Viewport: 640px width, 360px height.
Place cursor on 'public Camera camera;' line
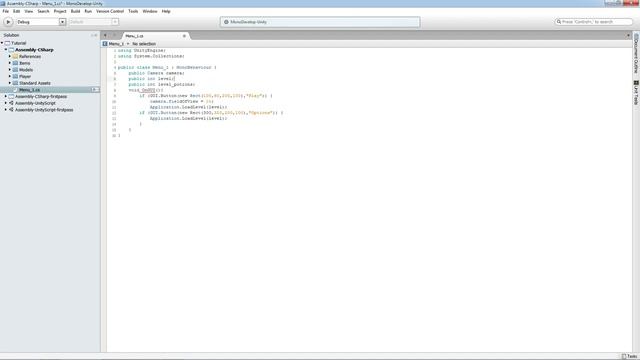pyautogui.click(x=156, y=73)
